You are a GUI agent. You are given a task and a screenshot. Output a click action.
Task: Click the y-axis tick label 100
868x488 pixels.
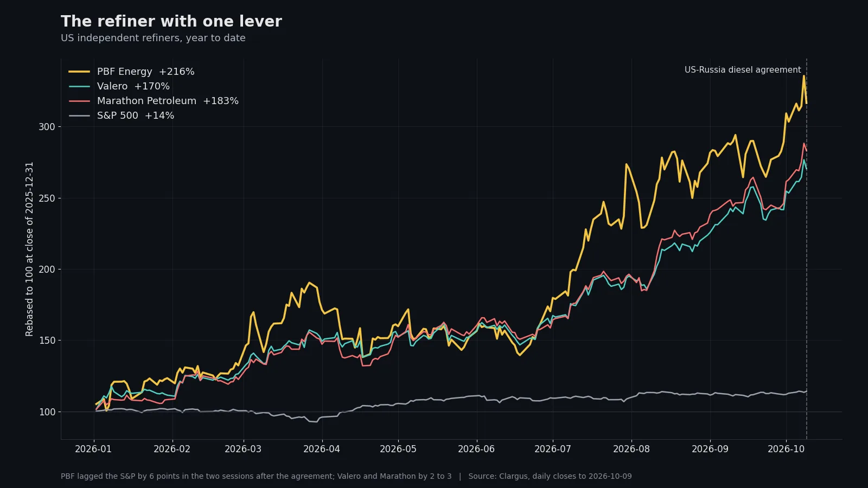pos(47,412)
